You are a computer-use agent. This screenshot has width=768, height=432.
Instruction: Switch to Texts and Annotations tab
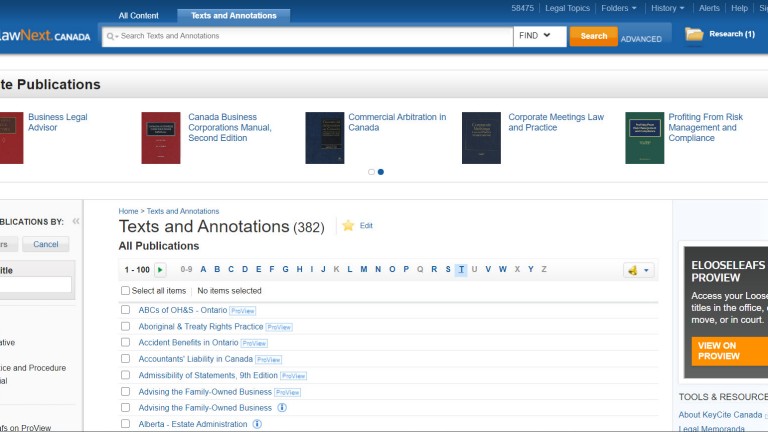(x=234, y=16)
